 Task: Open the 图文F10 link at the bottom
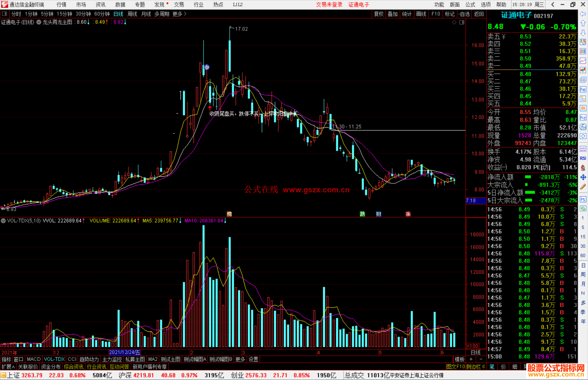[x=455, y=367]
